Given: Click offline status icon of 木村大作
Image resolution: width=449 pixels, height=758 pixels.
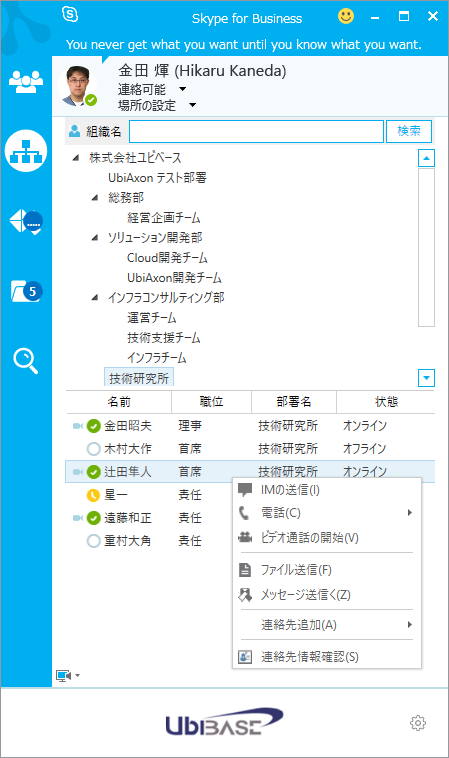Looking at the screenshot, I should coord(93,449).
